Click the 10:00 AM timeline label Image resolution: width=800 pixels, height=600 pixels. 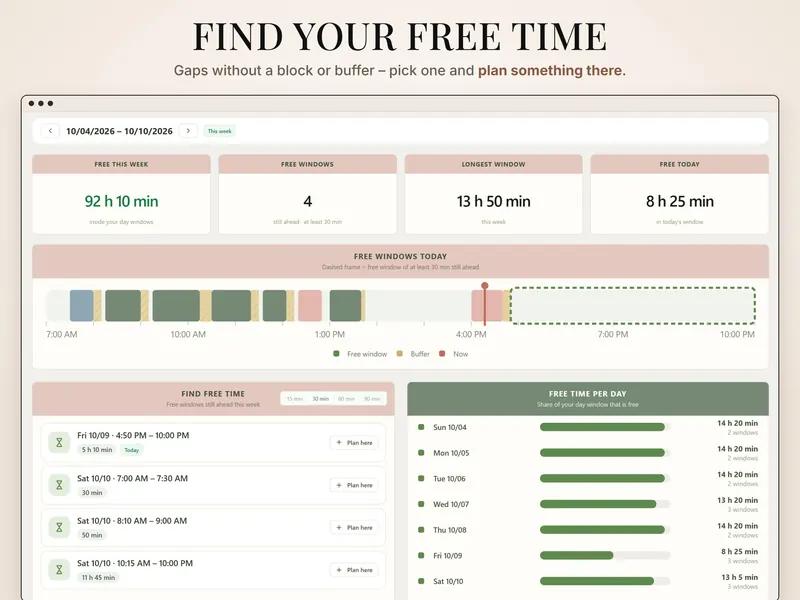188,334
